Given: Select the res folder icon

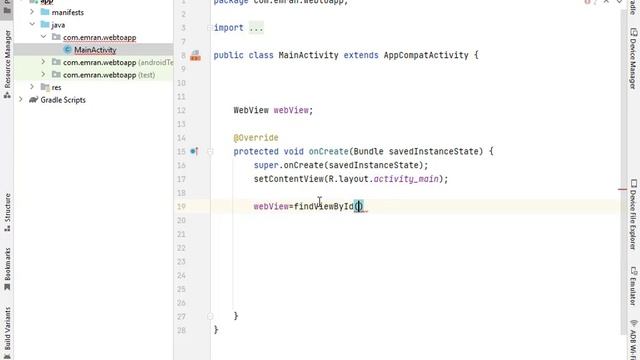Looking at the screenshot, I should (x=45, y=87).
